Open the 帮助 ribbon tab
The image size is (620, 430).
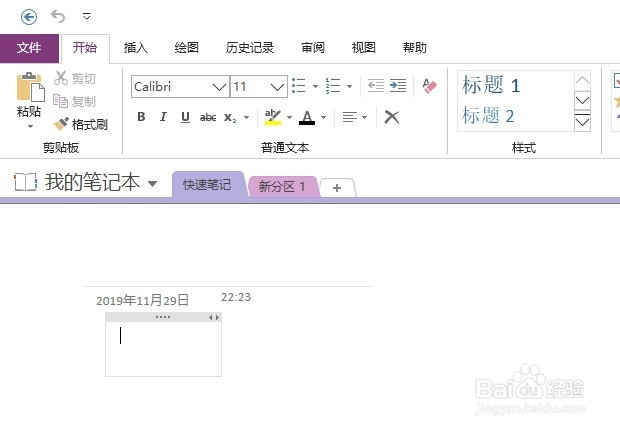(414, 48)
